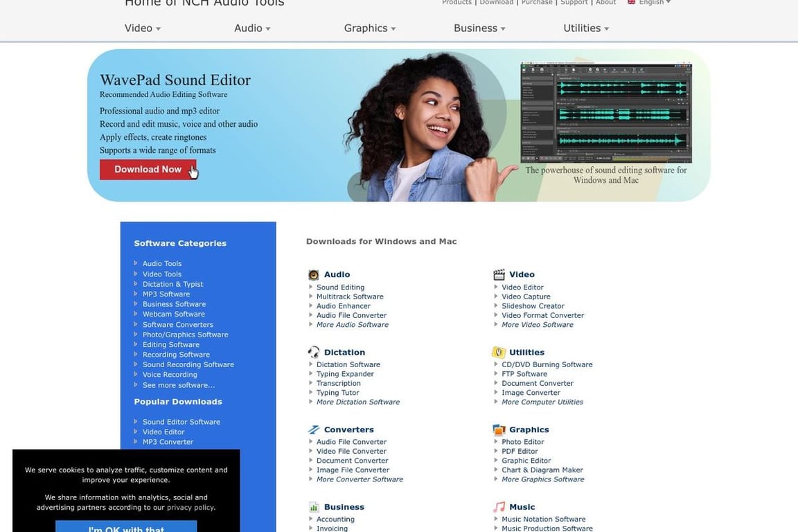Click More Converter Software link

tap(360, 479)
